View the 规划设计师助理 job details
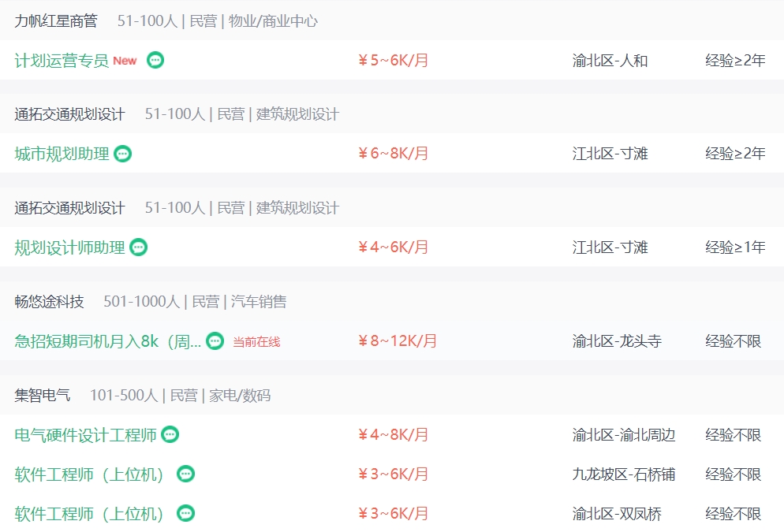The image size is (784, 532). click(x=69, y=247)
